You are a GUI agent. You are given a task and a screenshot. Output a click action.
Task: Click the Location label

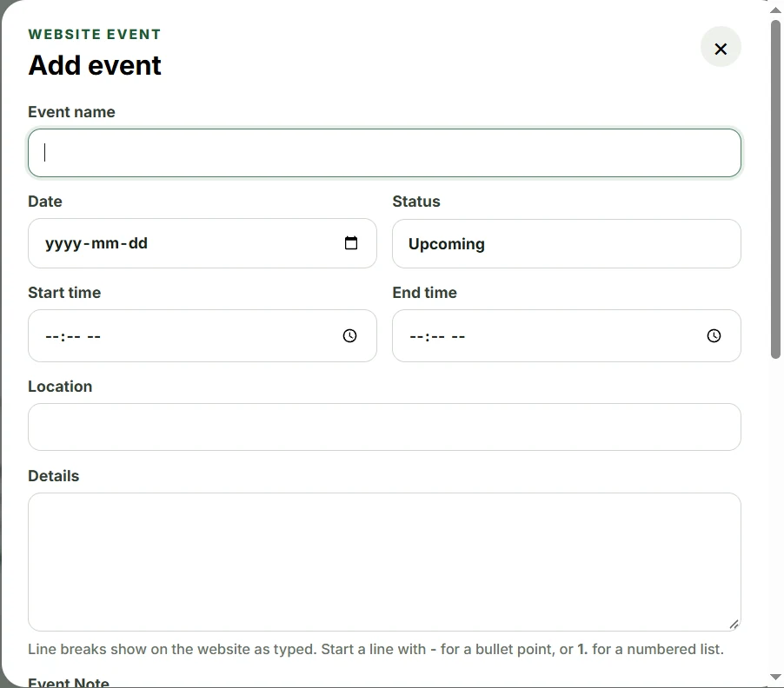[60, 387]
